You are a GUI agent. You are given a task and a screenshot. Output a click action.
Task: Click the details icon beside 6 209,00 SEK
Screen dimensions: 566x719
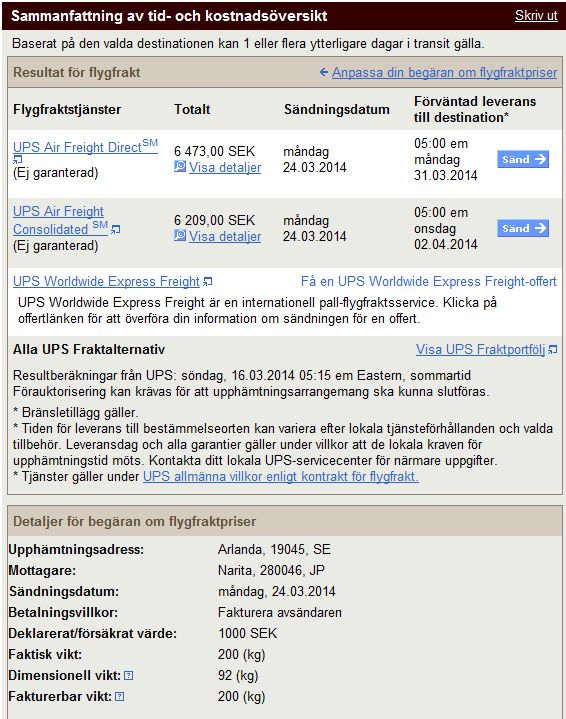180,236
